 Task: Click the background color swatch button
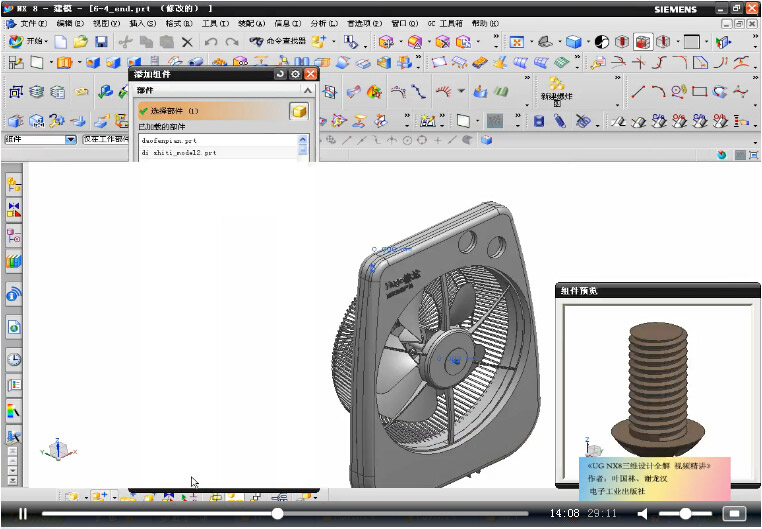692,42
